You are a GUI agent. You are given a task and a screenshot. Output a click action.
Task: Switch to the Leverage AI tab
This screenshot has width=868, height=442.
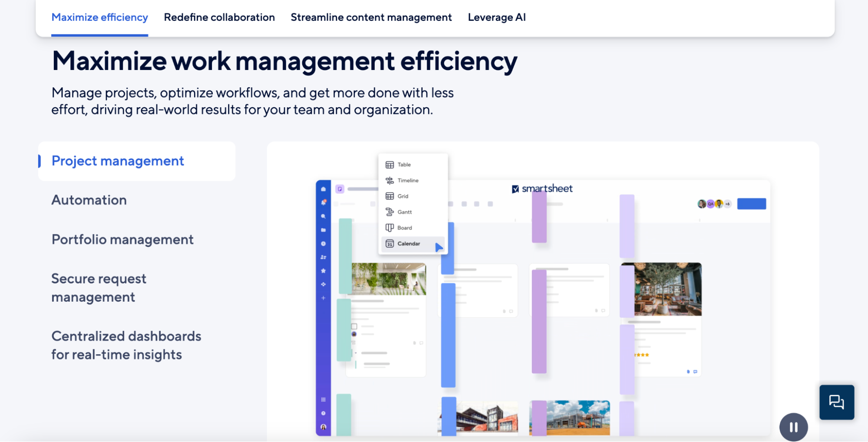coord(497,17)
